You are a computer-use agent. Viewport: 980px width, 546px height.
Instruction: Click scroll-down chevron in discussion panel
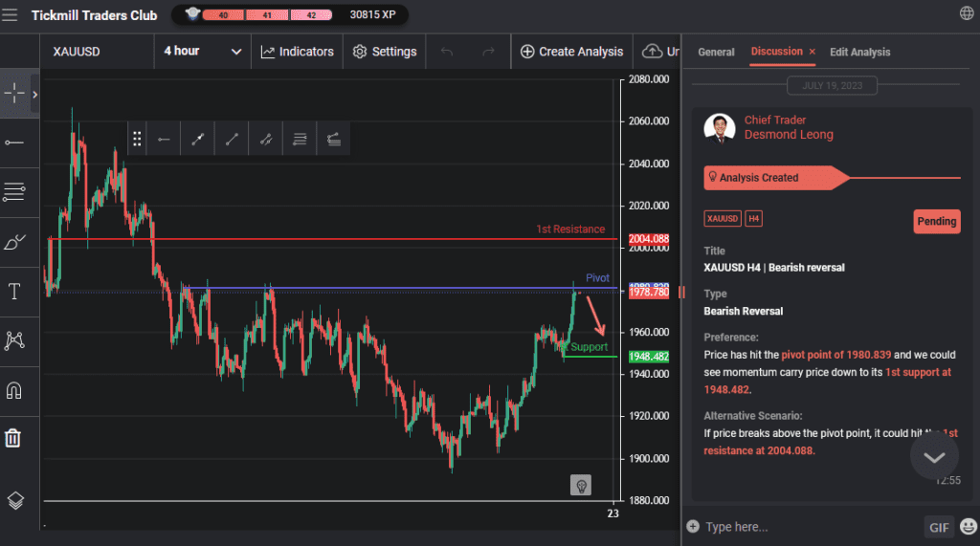(934, 457)
